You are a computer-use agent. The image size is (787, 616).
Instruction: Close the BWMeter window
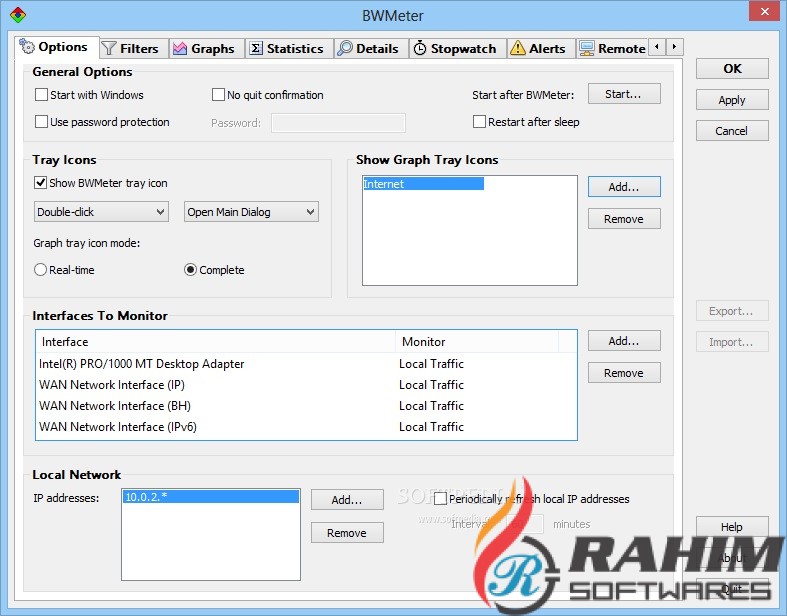point(764,11)
